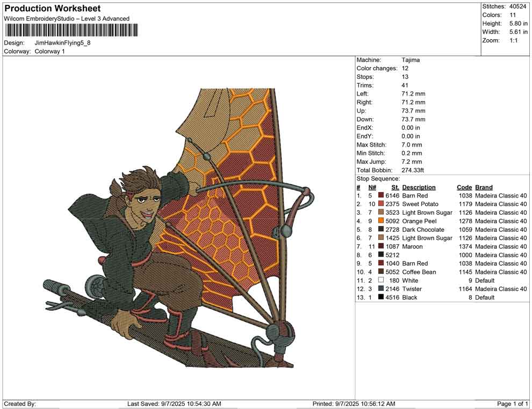Click the 'Page 1 of 1' footer text
This screenshot has height=409, width=532.
[512, 404]
